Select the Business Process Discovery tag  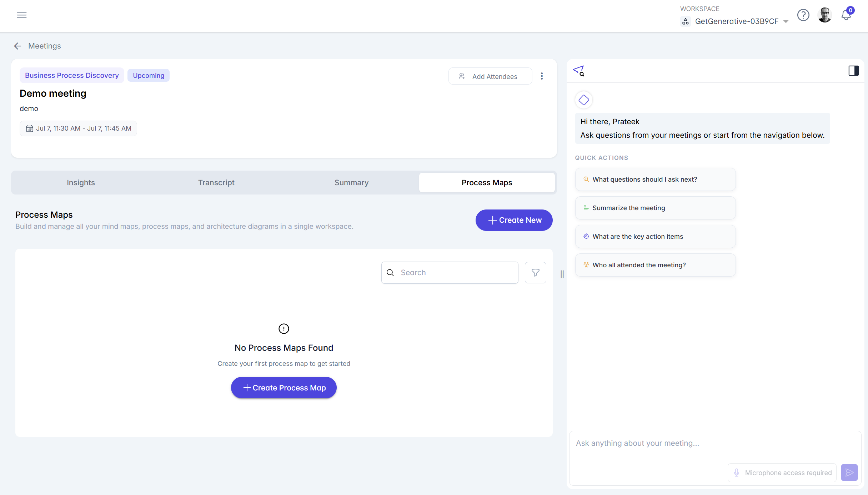[72, 75]
